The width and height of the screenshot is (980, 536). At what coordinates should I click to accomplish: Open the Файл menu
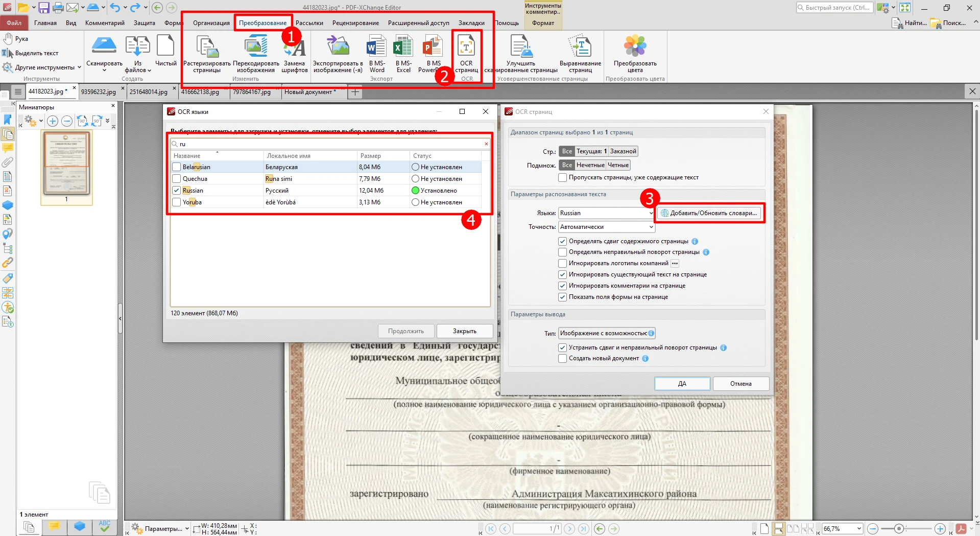coord(14,23)
